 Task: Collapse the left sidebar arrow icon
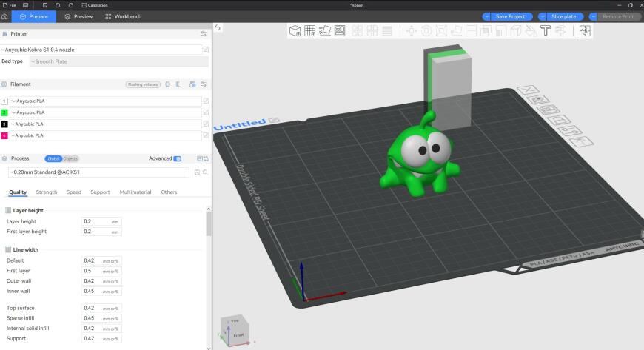pyautogui.click(x=218, y=27)
